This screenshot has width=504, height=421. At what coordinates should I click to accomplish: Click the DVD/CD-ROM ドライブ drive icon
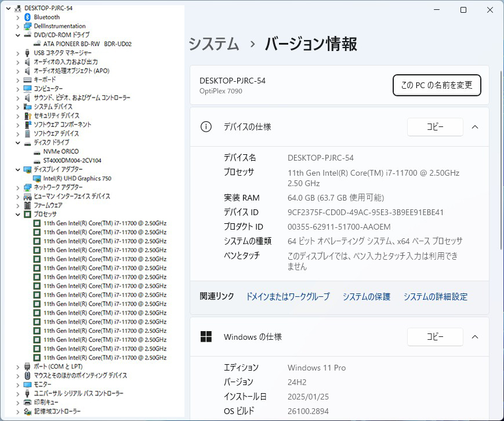click(28, 35)
